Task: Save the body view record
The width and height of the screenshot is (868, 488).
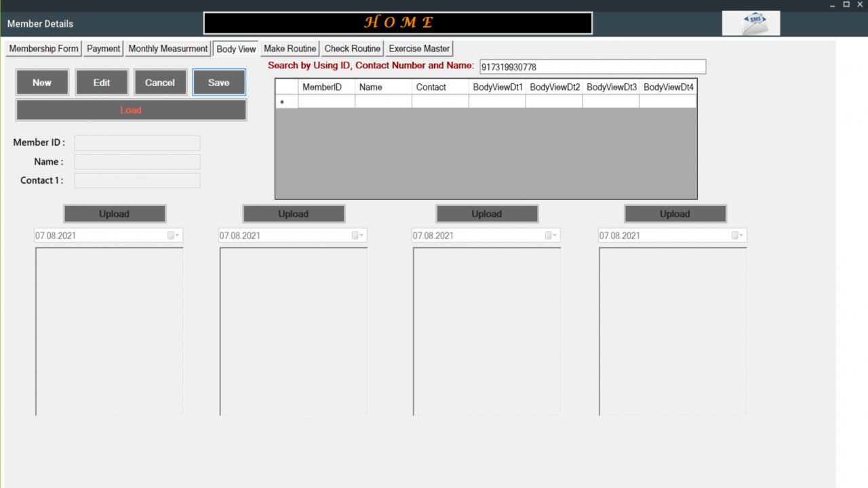Action: pyautogui.click(x=219, y=83)
